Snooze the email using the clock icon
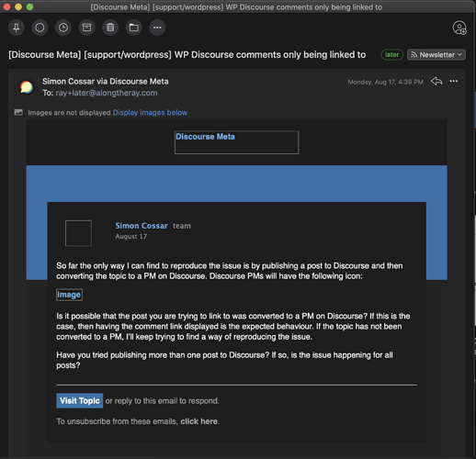 pos(63,28)
